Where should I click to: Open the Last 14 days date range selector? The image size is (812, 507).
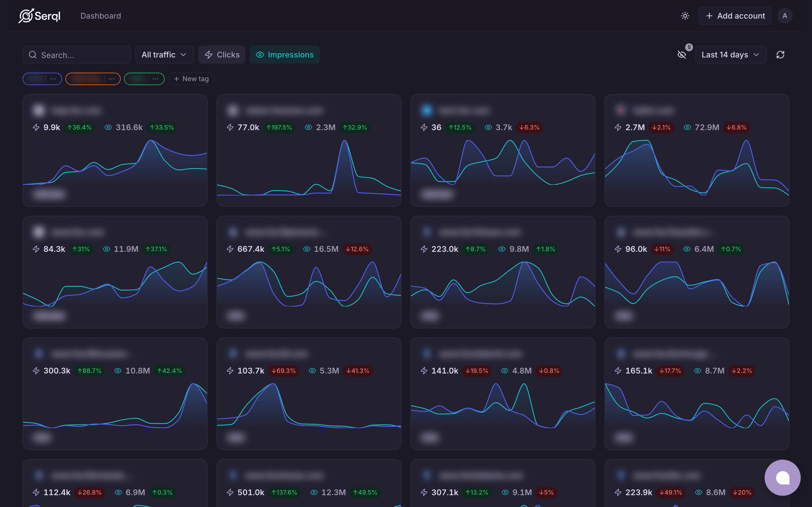(731, 54)
